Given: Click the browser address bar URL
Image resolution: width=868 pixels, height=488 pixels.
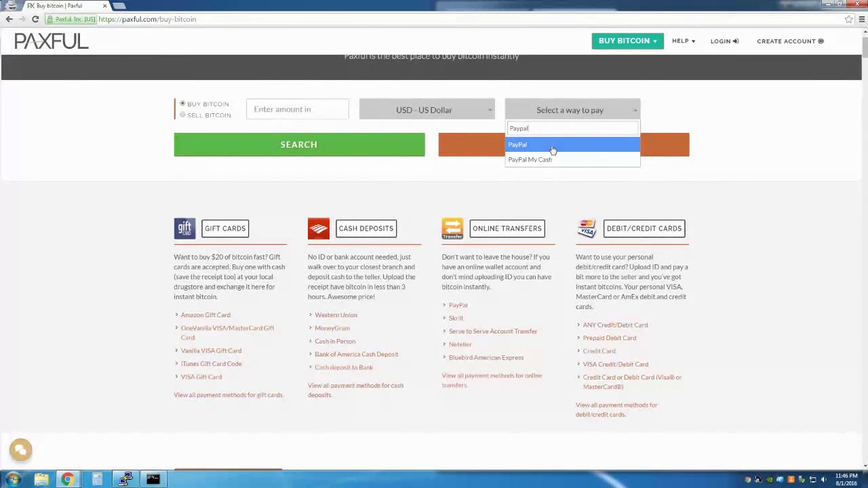Looking at the screenshot, I should [147, 19].
